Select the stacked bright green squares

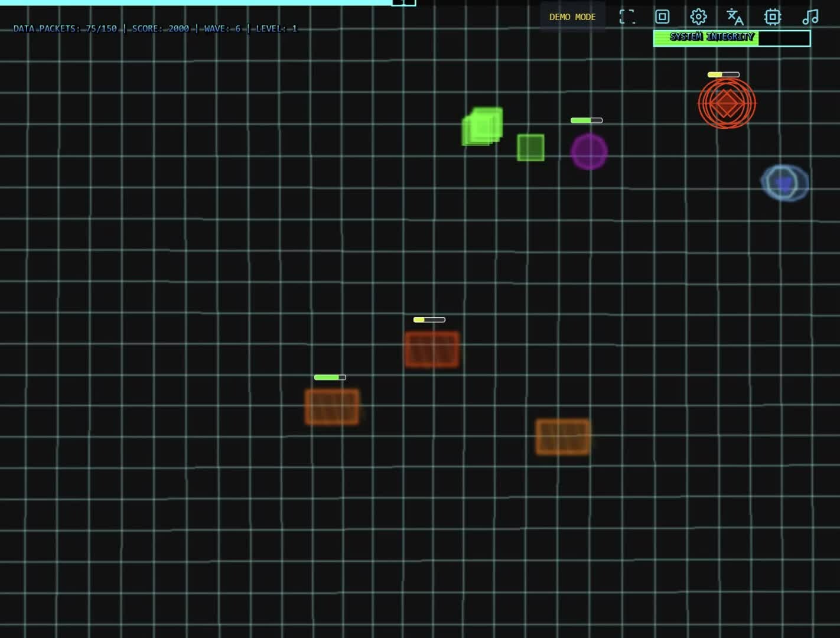click(483, 126)
